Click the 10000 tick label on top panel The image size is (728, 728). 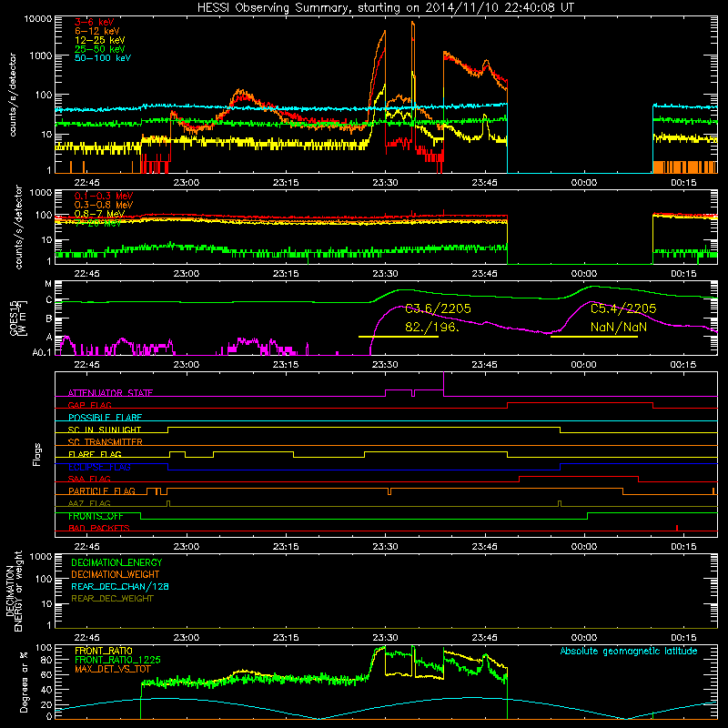click(38, 19)
